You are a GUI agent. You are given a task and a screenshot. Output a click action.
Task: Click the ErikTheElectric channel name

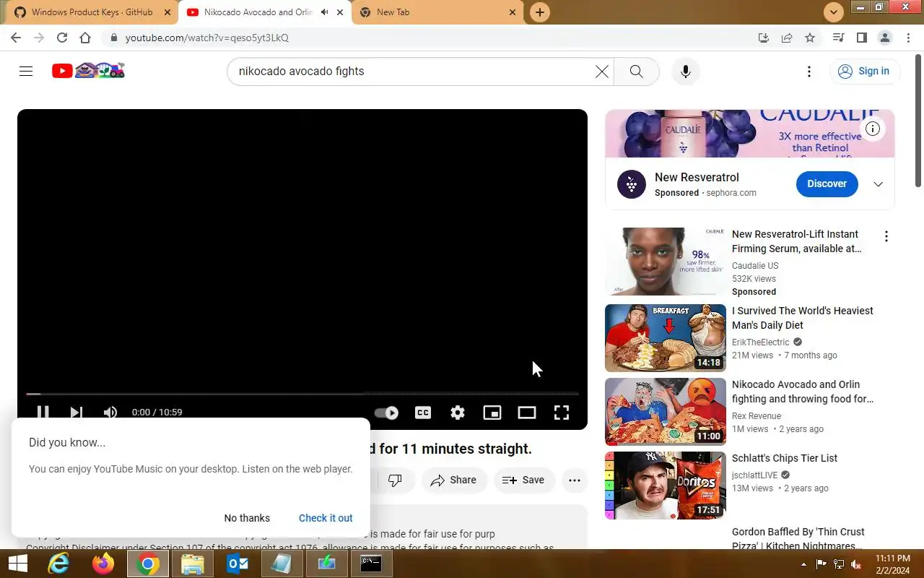[x=761, y=342]
